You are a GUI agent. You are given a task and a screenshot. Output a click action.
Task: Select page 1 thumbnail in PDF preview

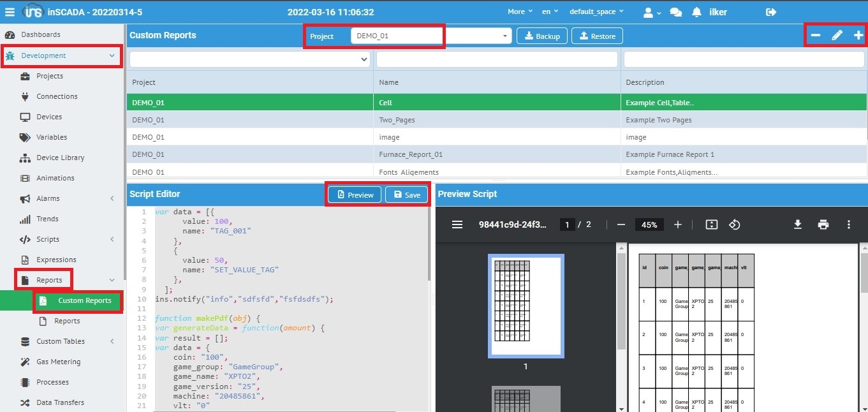(526, 305)
